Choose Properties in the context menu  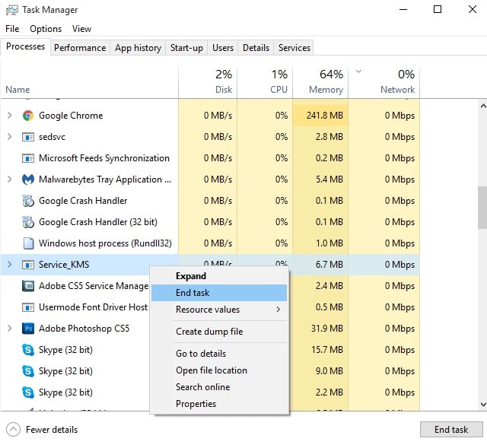[219, 404]
